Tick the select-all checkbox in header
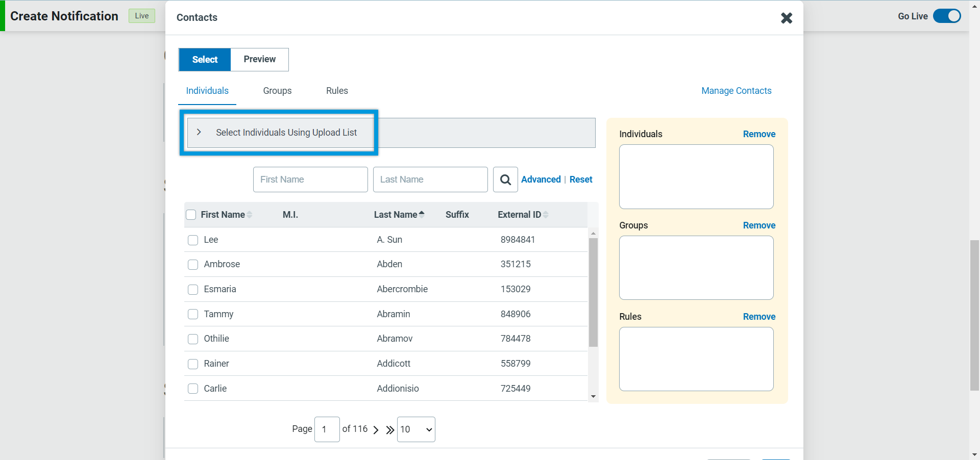The height and width of the screenshot is (460, 980). 191,215
